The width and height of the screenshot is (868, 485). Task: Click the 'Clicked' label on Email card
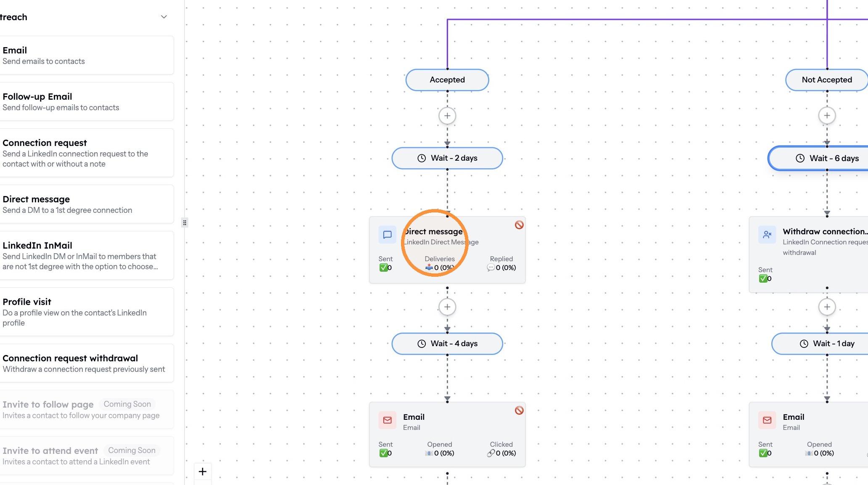coord(501,444)
